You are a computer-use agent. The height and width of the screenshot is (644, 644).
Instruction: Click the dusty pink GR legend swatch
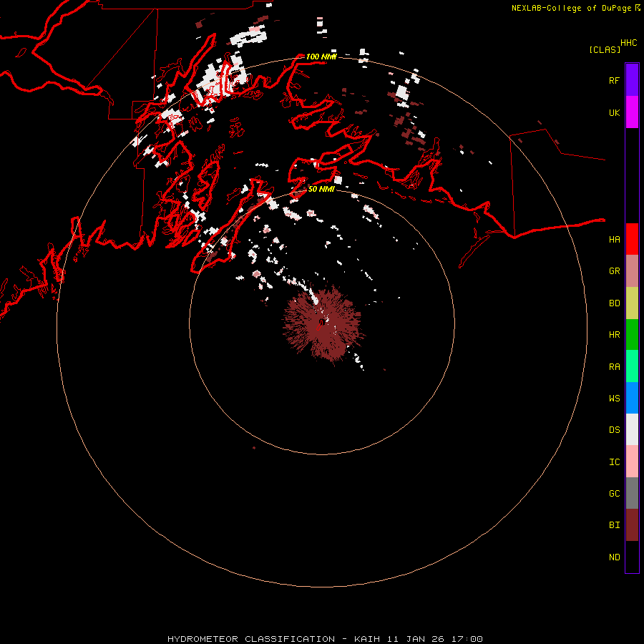pos(632,271)
